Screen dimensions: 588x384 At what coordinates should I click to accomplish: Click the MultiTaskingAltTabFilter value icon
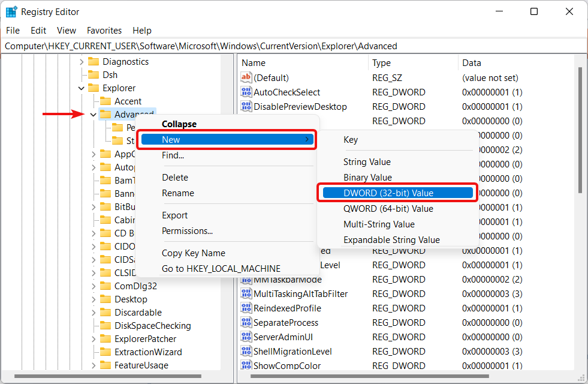pyautogui.click(x=246, y=293)
